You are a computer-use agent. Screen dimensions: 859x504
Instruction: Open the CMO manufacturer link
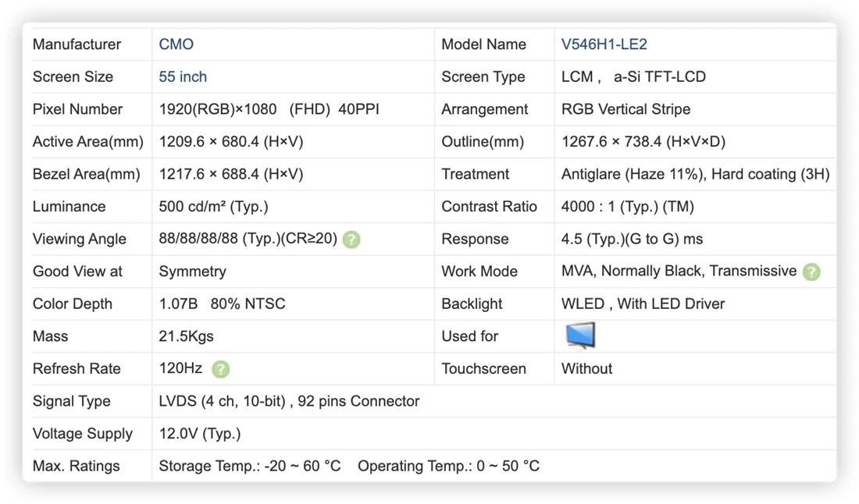(176, 44)
